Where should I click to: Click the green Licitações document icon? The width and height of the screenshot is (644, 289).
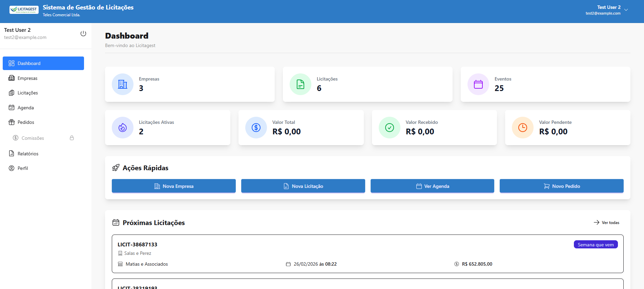tap(300, 84)
